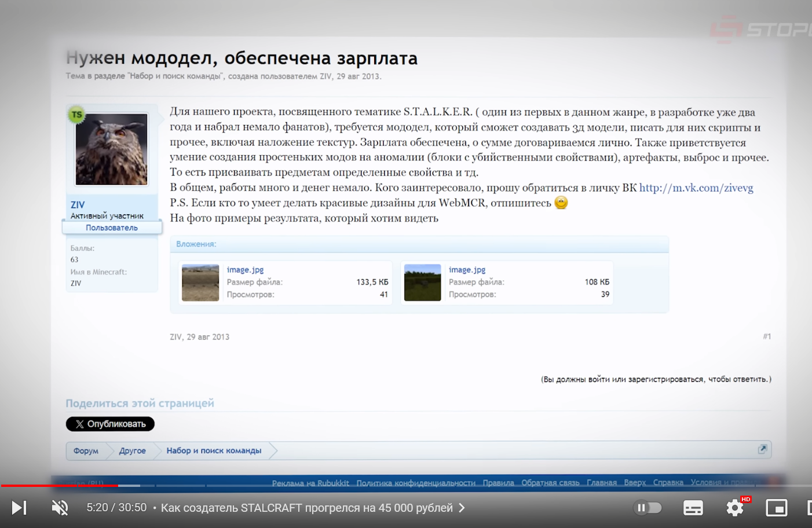Open the Набор и поиск команды breadcrumb
Image resolution: width=812 pixels, height=528 pixels.
click(214, 450)
